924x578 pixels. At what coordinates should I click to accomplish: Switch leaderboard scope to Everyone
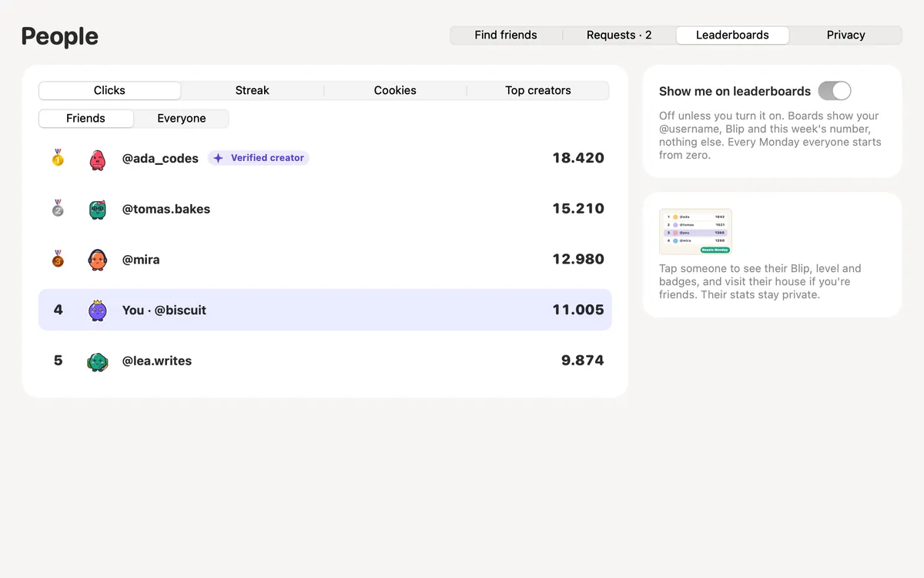pos(182,119)
